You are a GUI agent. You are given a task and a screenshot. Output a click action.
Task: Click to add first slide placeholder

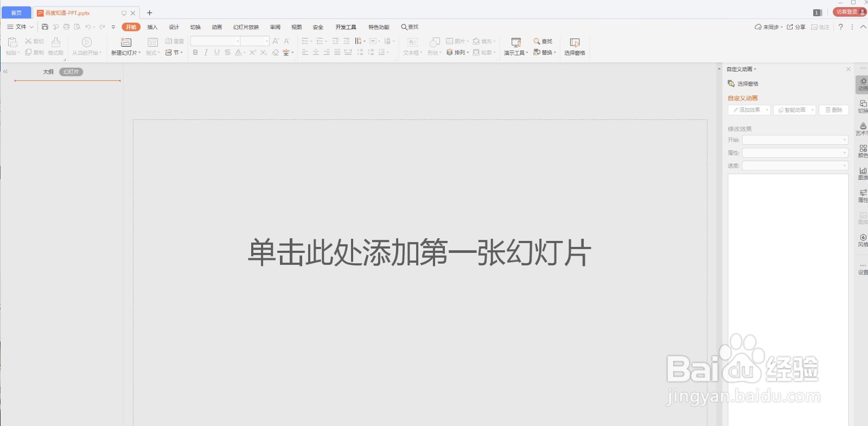click(x=419, y=252)
